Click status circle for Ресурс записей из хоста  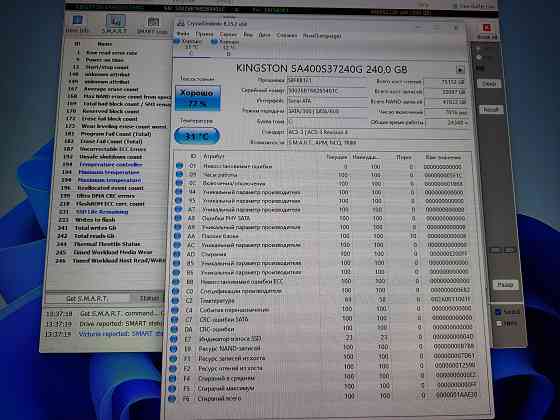pyautogui.click(x=173, y=358)
